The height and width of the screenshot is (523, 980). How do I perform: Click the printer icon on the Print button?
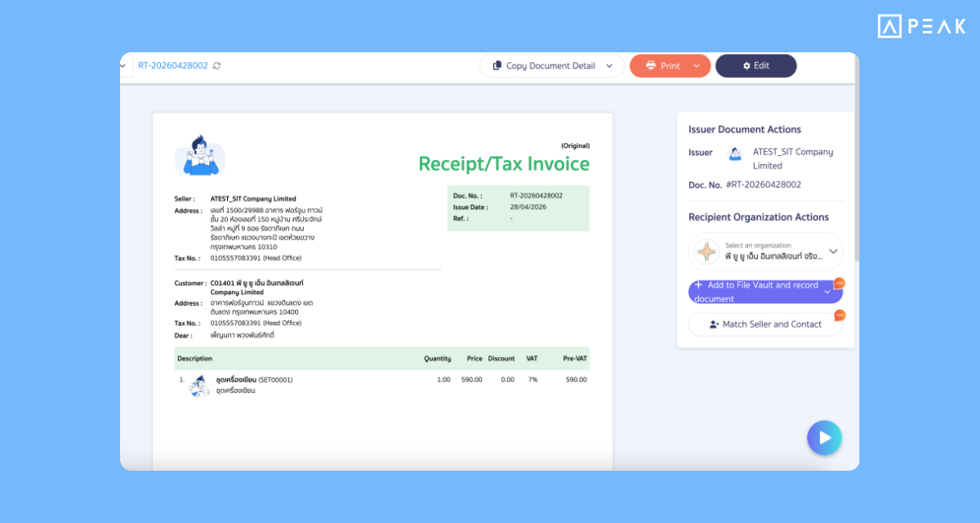tap(649, 65)
